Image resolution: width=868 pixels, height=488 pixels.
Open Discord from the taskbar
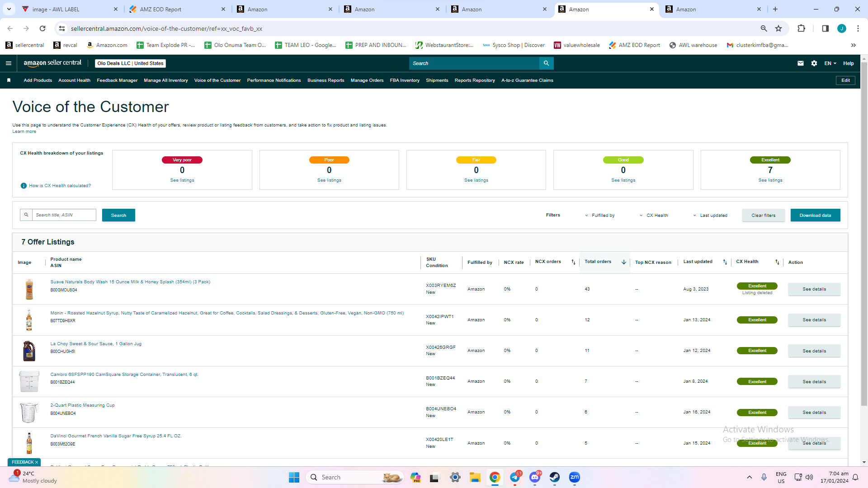click(x=535, y=477)
